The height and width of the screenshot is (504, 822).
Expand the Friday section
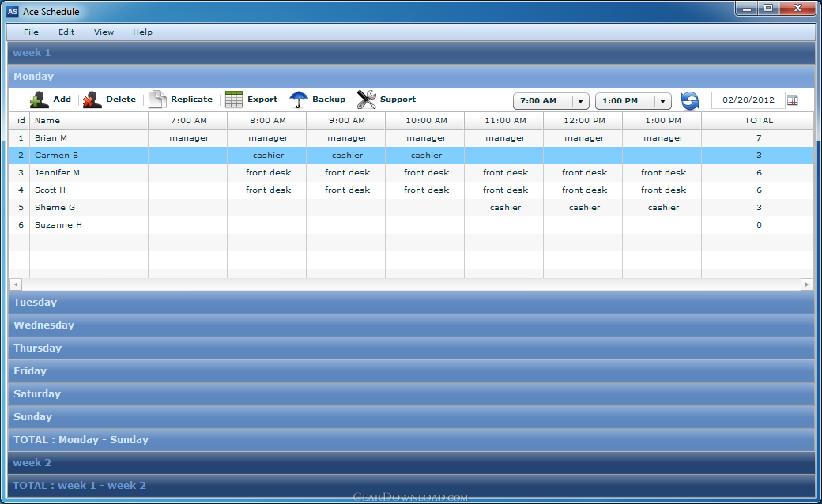tap(411, 371)
